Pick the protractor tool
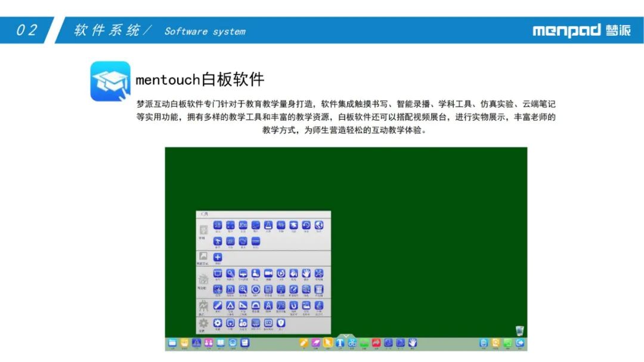 255,305
